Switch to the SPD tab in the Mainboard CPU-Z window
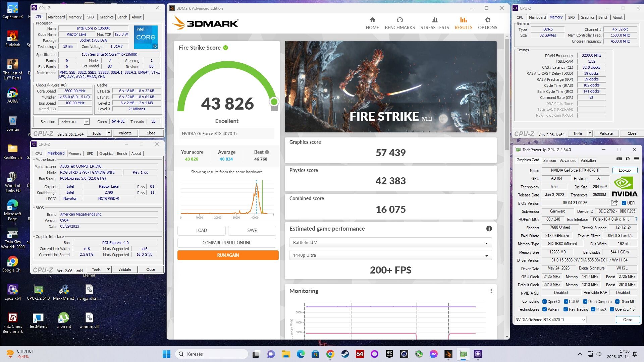This screenshot has width=644, height=362. tap(90, 154)
